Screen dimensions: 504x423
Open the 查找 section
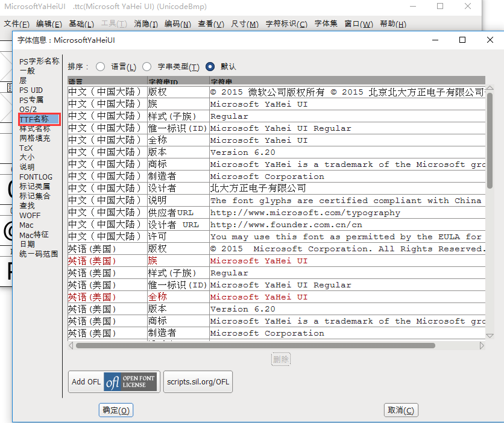coord(27,205)
